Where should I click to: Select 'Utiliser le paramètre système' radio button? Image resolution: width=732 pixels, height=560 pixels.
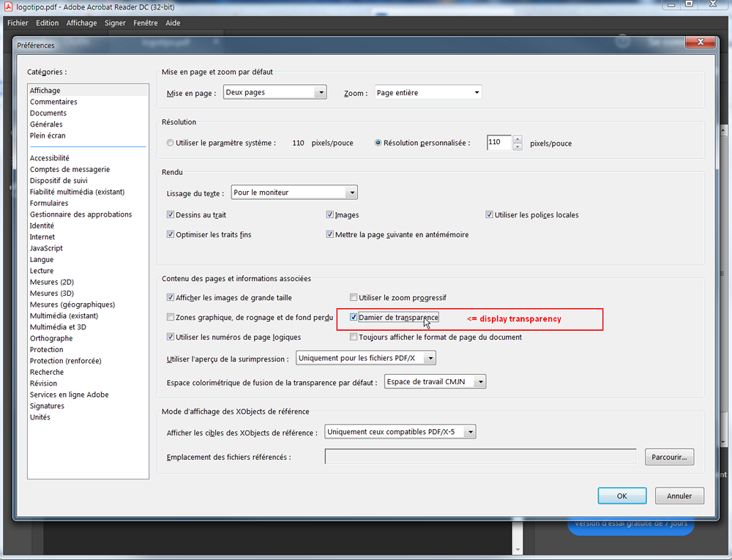[170, 143]
